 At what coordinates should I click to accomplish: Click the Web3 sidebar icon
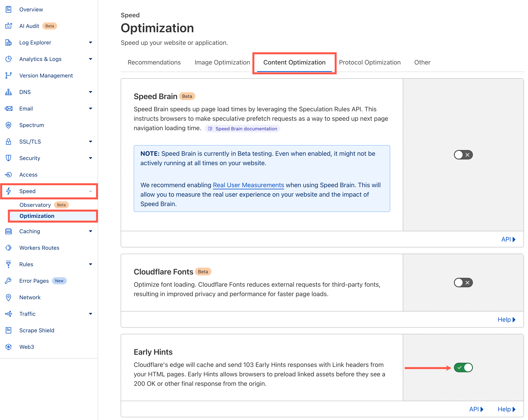9,347
